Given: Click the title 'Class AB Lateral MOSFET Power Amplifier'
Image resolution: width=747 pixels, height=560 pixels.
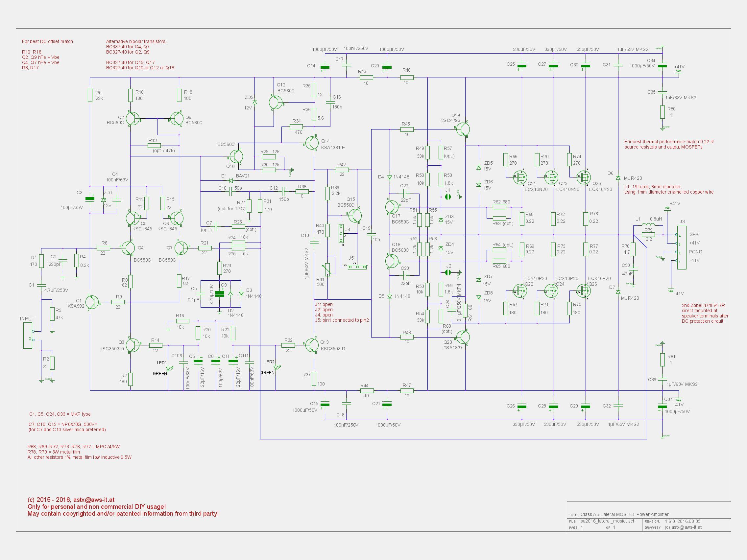Looking at the screenshot, I should pos(624,514).
